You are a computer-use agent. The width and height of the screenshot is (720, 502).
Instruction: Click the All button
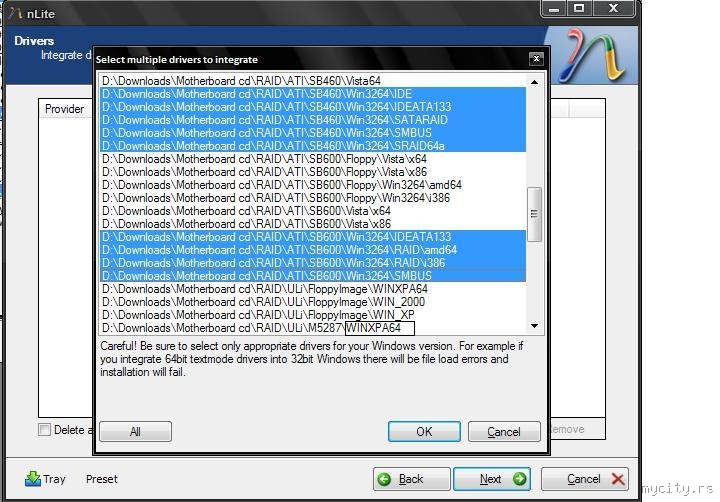point(135,431)
